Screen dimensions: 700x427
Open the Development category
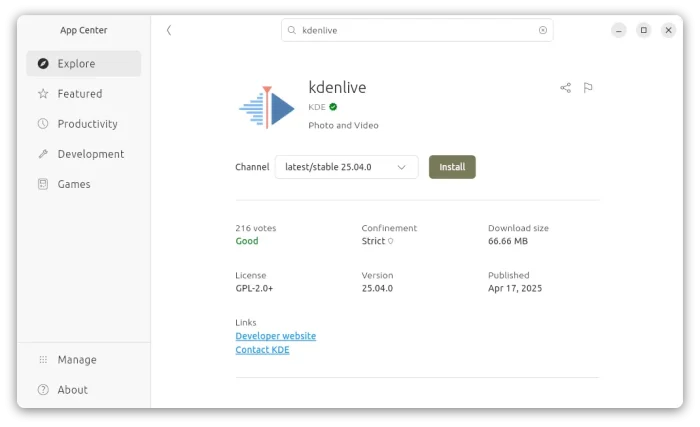coord(83,154)
